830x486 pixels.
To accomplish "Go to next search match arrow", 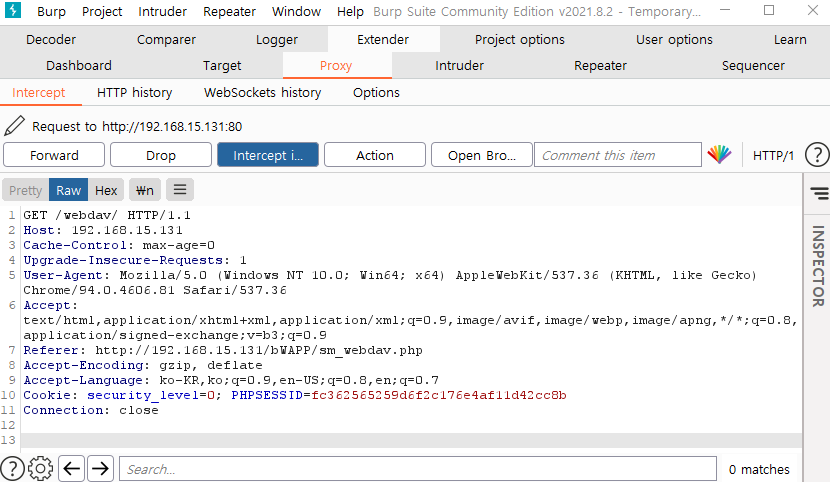I will [100, 469].
